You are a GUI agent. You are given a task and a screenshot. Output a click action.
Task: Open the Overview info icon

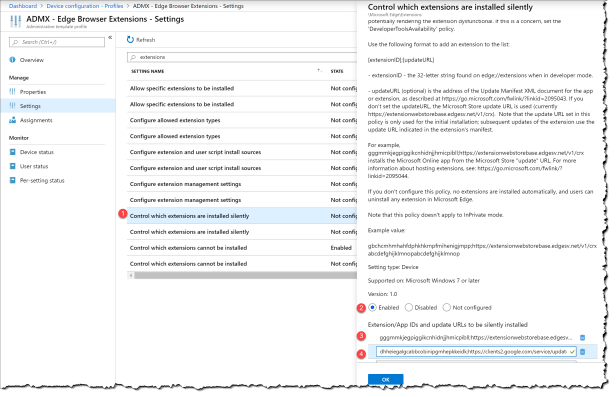point(13,60)
